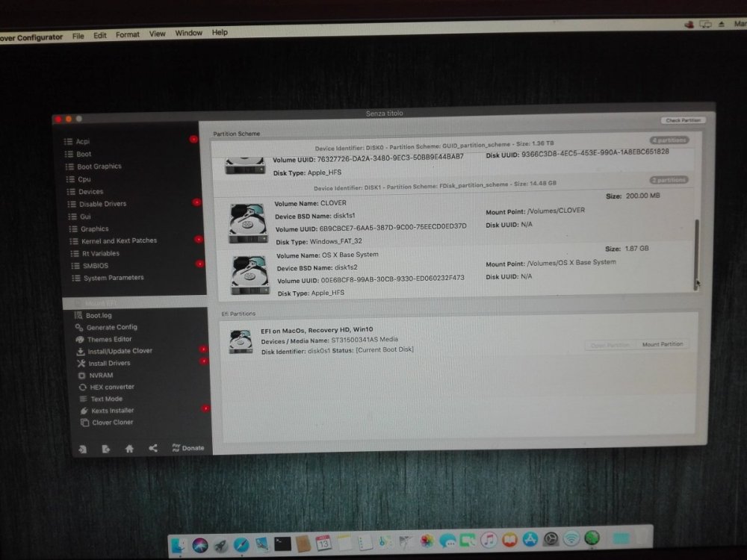
Task: Select System Parameters entry
Action: (114, 278)
